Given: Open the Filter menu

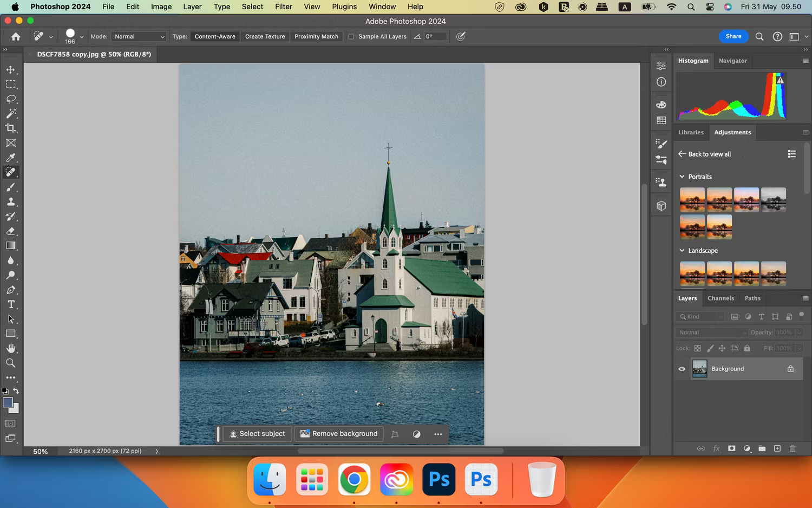Looking at the screenshot, I should (283, 6).
